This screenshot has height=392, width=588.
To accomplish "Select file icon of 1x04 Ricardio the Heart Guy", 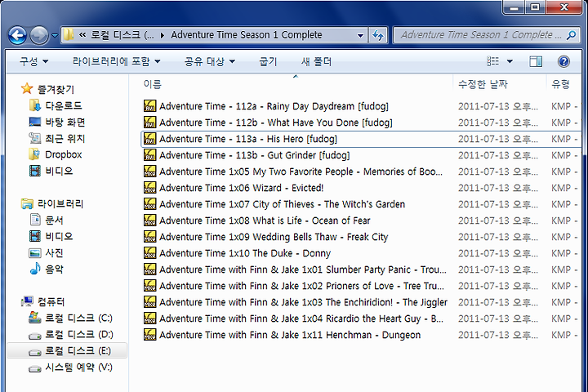I will pyautogui.click(x=149, y=318).
